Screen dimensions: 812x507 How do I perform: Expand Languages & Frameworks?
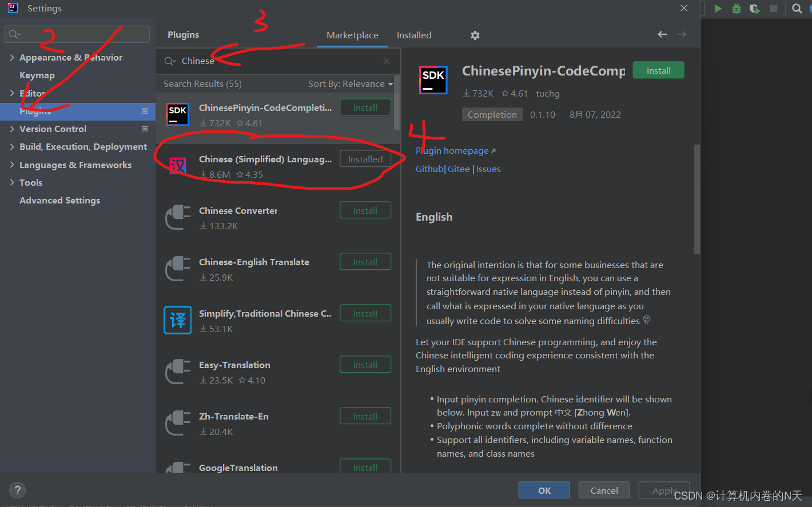(12, 165)
